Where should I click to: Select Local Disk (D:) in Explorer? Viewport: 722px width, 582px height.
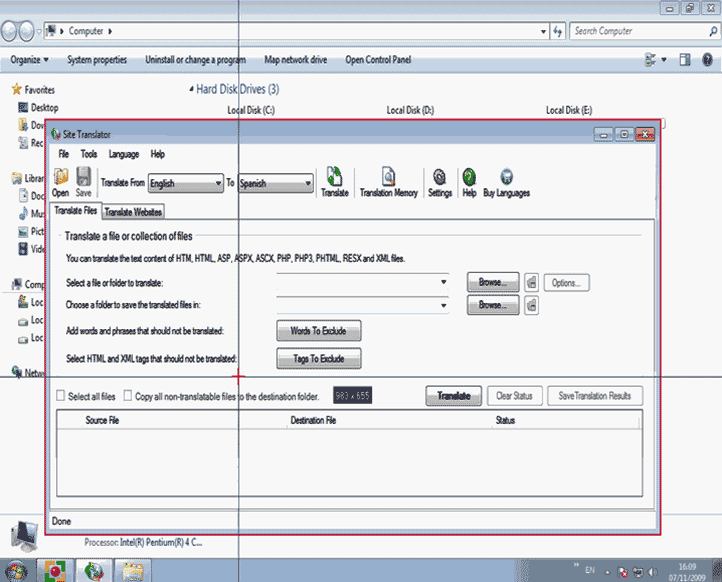tap(410, 110)
